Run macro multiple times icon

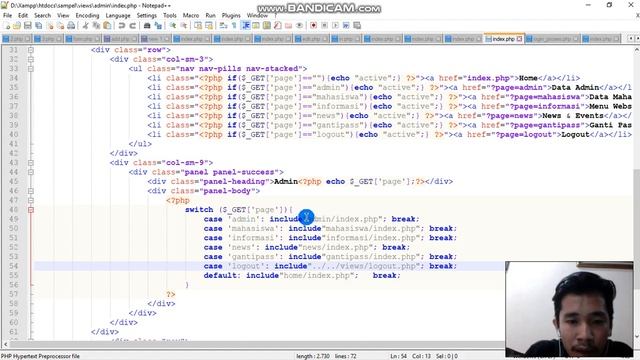[346, 25]
